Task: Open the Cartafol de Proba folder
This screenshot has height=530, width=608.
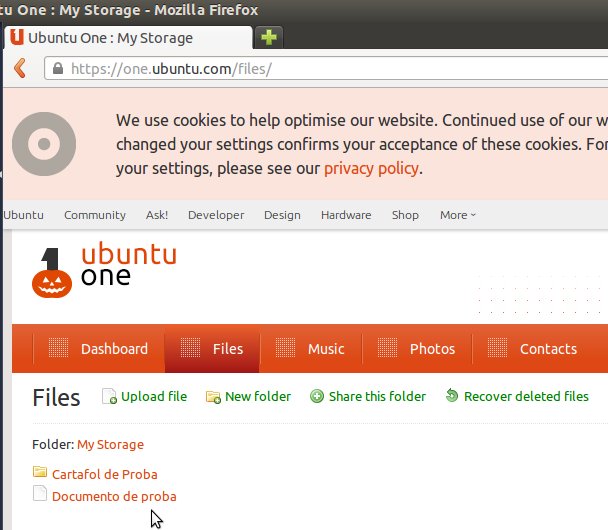Action: [x=105, y=474]
